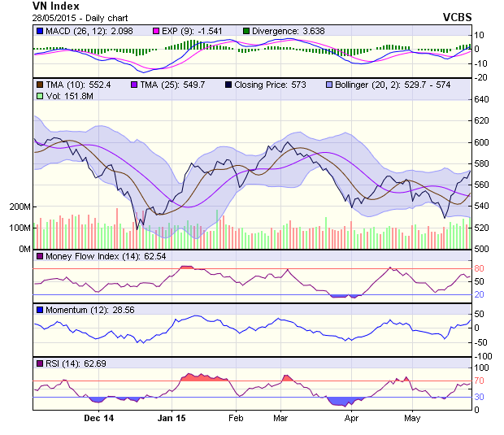Select the Dec 14 date axis label
This screenshot has width=504, height=435.
[x=99, y=418]
